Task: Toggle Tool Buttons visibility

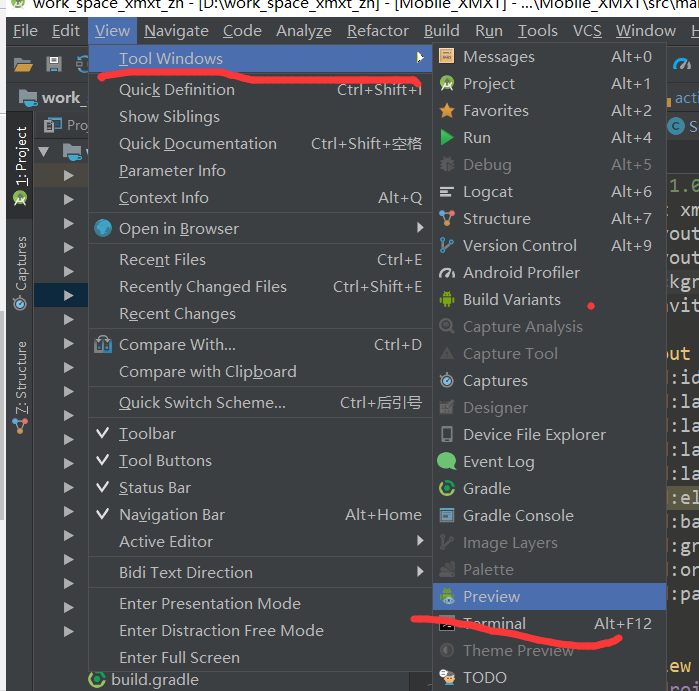Action: click(260, 461)
